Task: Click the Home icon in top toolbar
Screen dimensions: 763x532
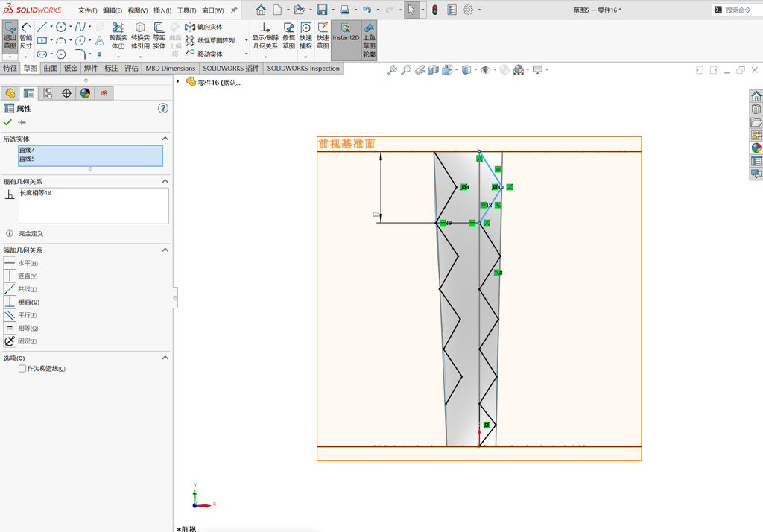Action: coord(261,10)
